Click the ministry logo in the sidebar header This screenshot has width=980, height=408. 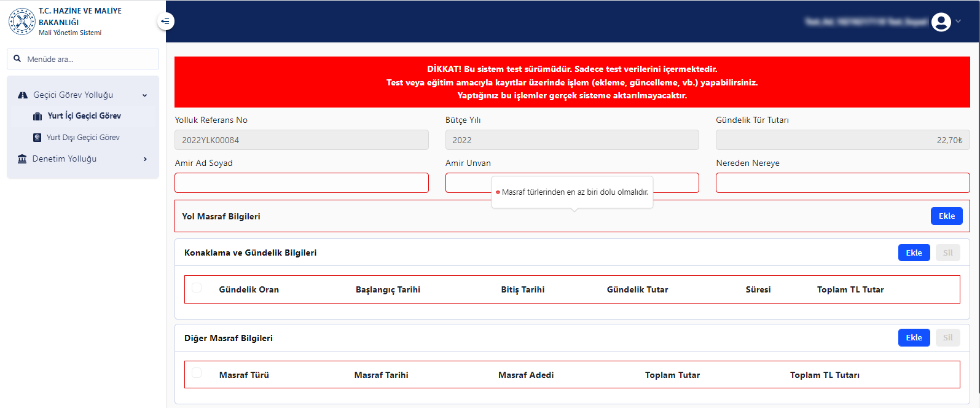point(22,22)
